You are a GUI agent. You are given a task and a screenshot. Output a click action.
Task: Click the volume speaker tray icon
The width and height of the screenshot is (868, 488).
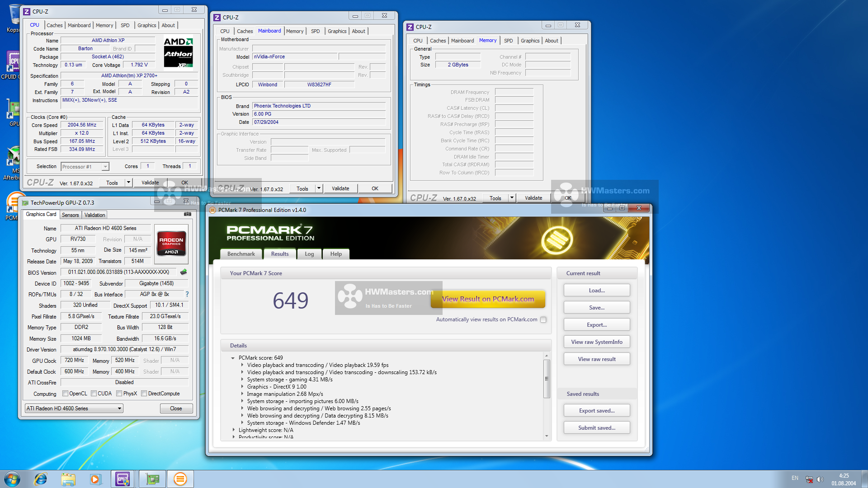click(820, 479)
